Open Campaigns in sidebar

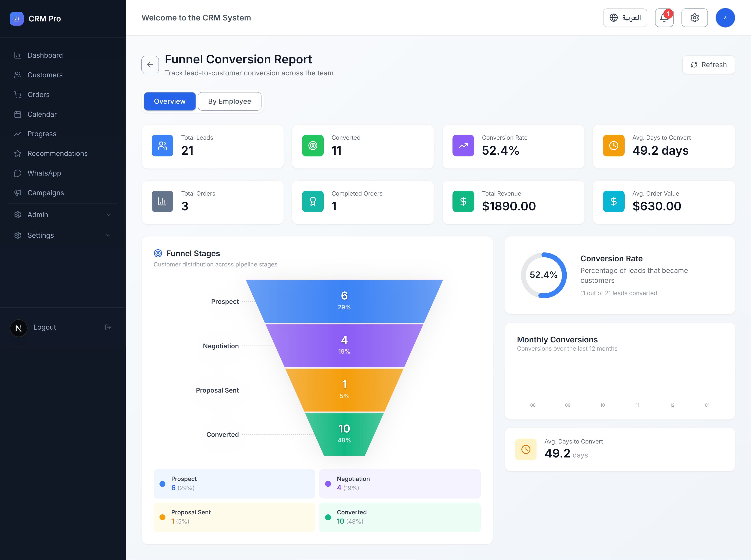[x=63, y=193]
